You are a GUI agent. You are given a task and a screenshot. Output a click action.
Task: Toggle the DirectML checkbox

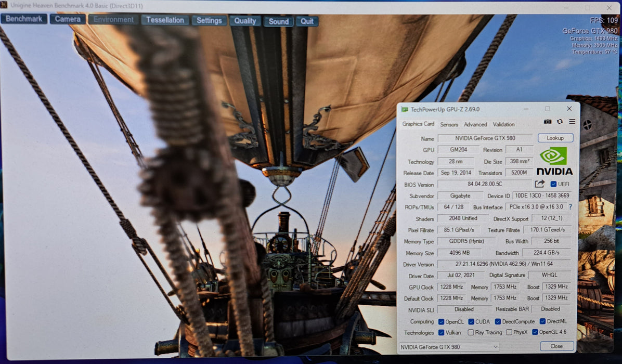coord(542,321)
